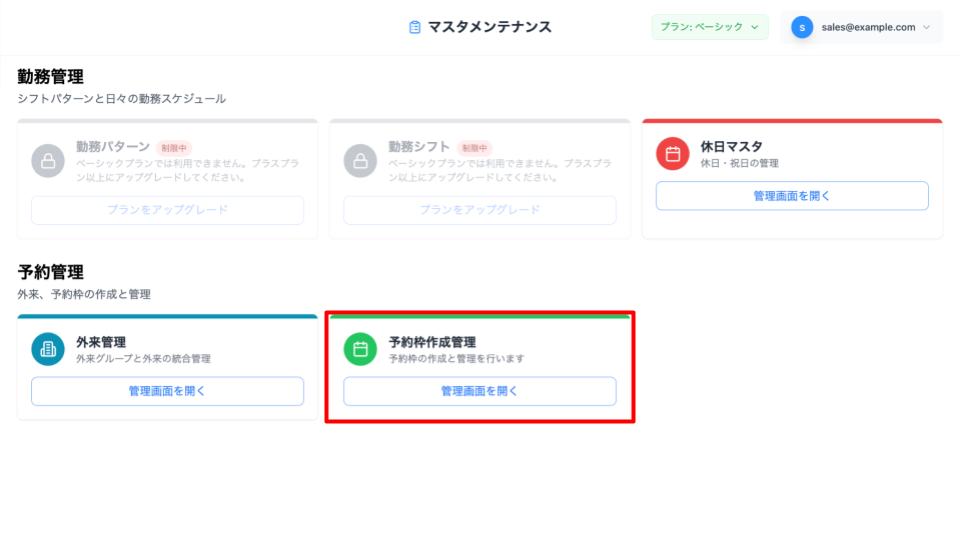Click the 制限中 badge next to 勤務シフト
Screen dimensions: 960x540
click(475, 147)
